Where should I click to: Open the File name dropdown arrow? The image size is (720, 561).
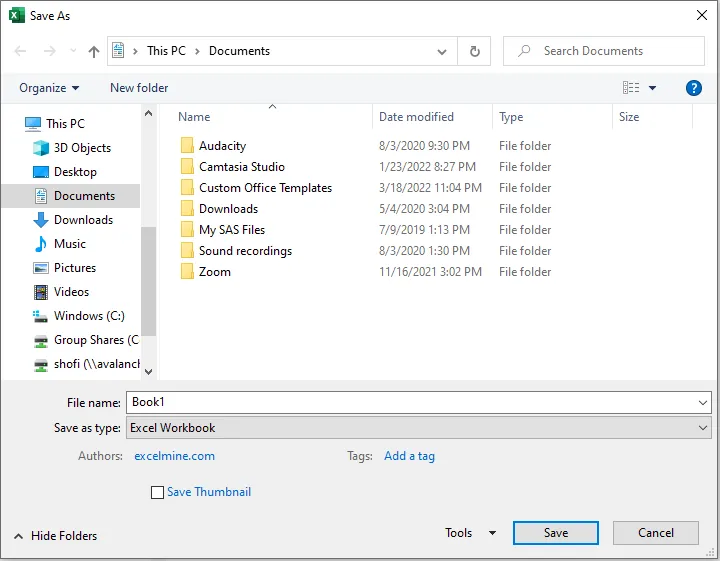703,403
